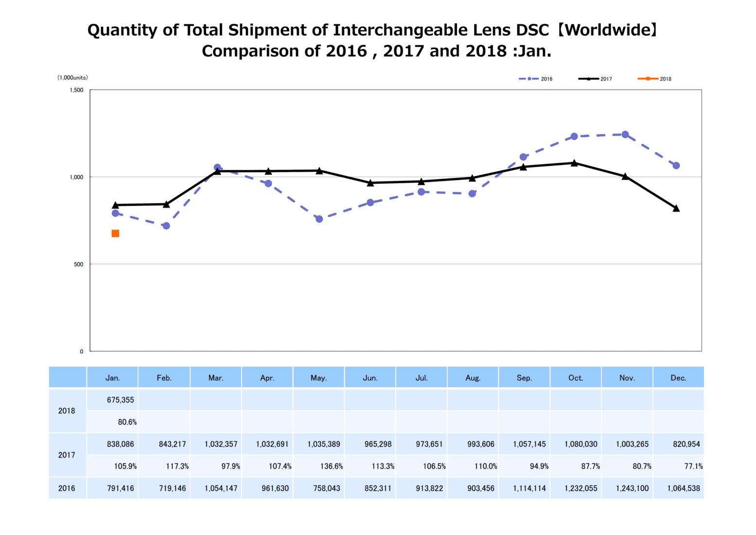Select the Dec. column header in table
Screen dimensions: 756x535
pyautogui.click(x=678, y=378)
